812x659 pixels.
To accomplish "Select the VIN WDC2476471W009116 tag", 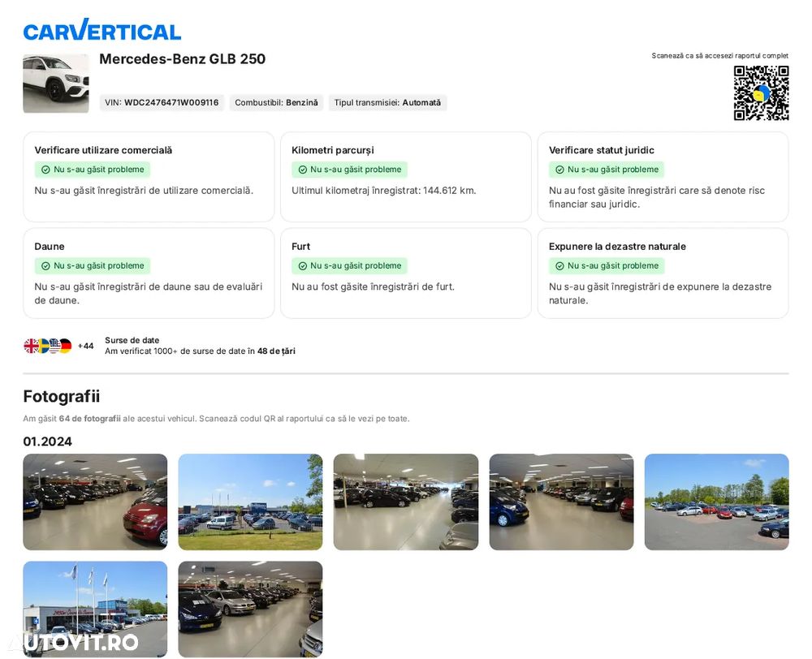I will pyautogui.click(x=162, y=102).
